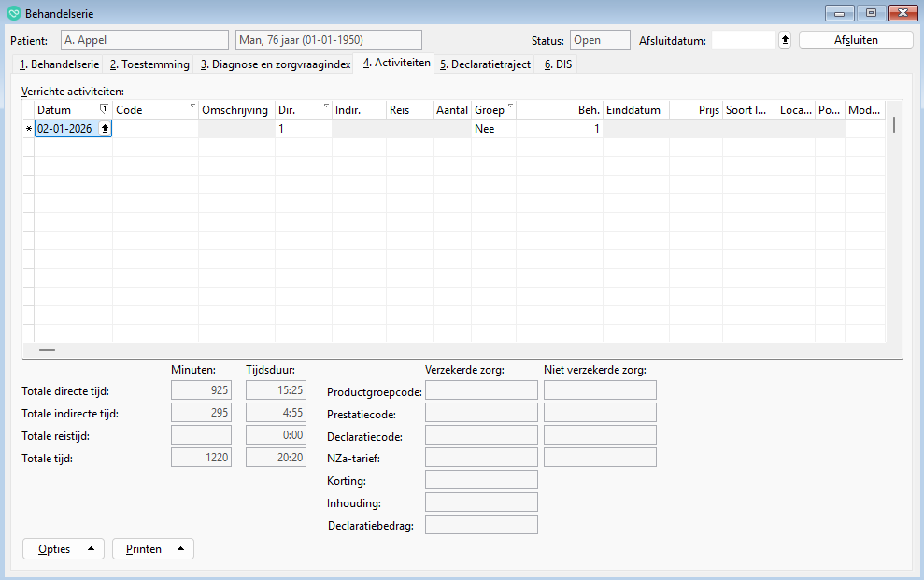Click the Dir. cell with value 1
924x580 pixels.
pos(304,128)
